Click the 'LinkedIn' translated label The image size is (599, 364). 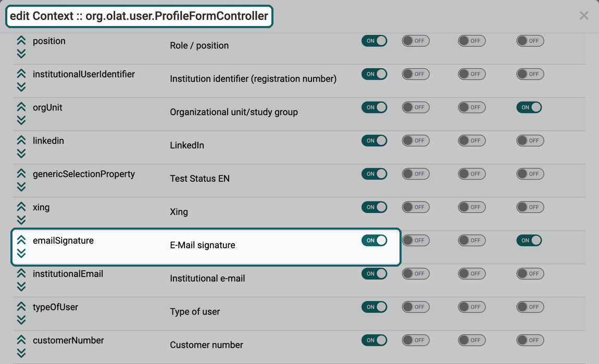(187, 145)
